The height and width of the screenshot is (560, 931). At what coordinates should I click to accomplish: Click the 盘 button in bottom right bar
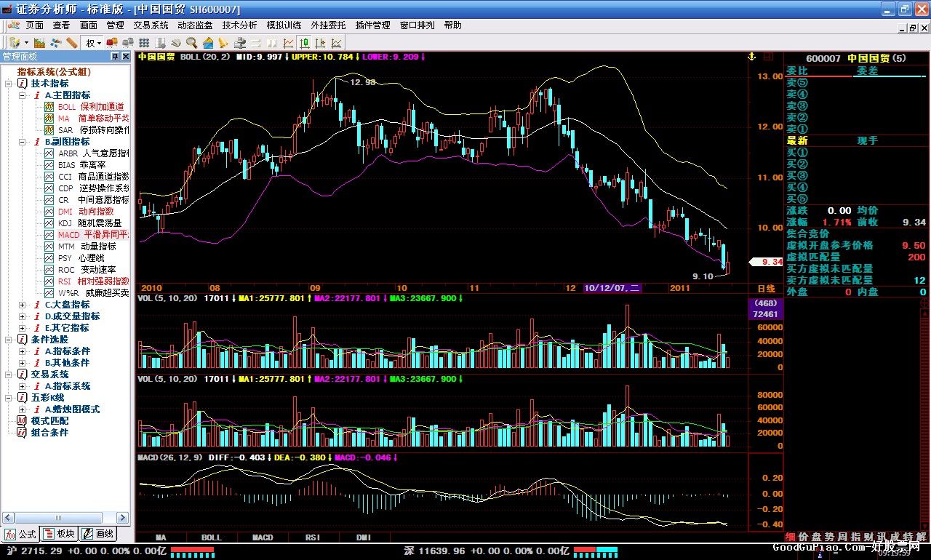point(815,537)
